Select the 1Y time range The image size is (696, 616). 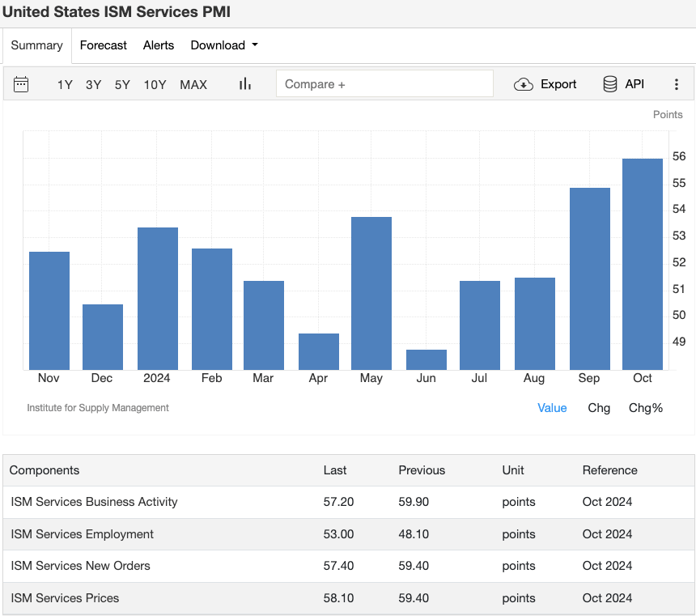pos(65,84)
